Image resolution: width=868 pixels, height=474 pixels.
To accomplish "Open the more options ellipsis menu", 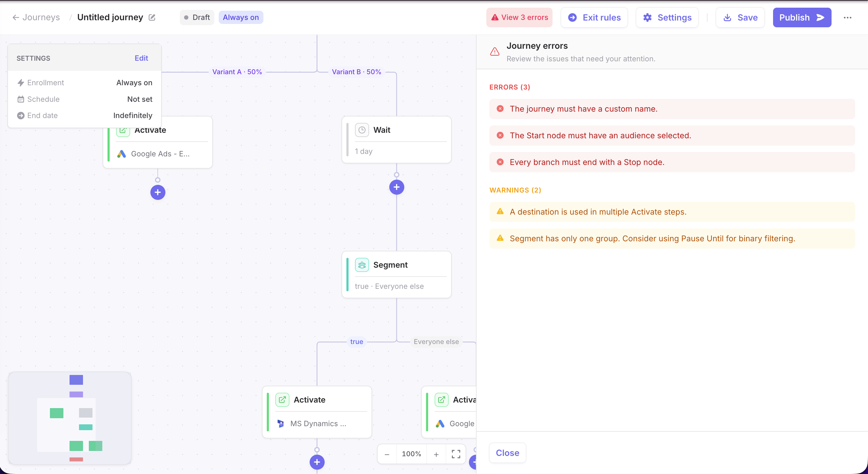I will pyautogui.click(x=847, y=17).
